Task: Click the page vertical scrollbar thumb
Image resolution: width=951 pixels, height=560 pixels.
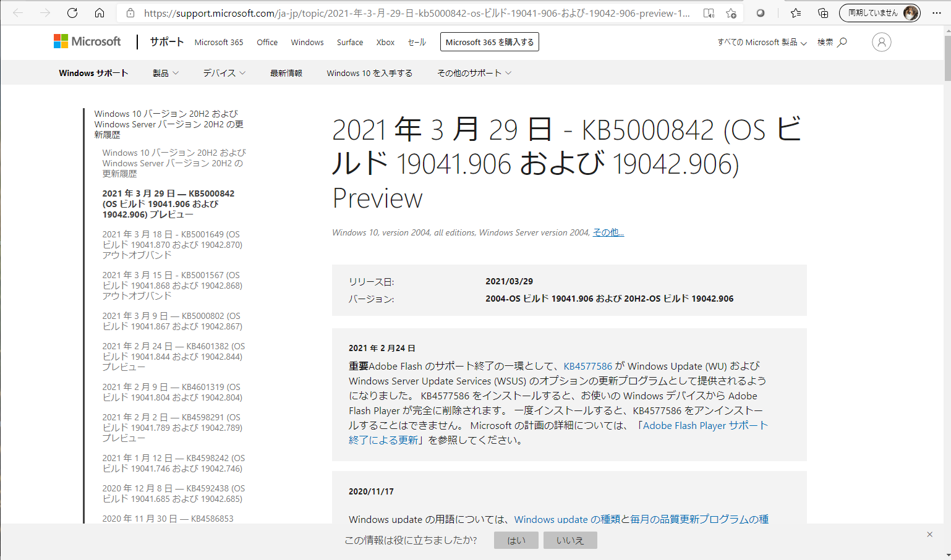Action: coord(947,58)
